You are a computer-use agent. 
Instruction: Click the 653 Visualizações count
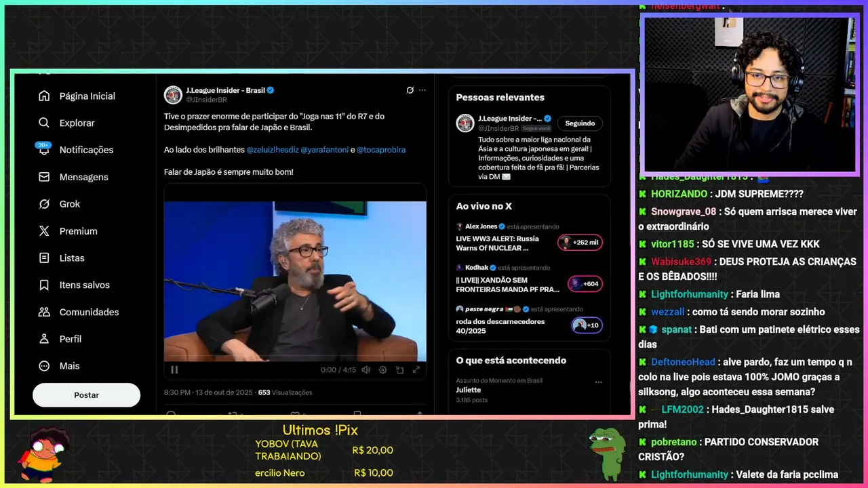pyautogui.click(x=285, y=392)
